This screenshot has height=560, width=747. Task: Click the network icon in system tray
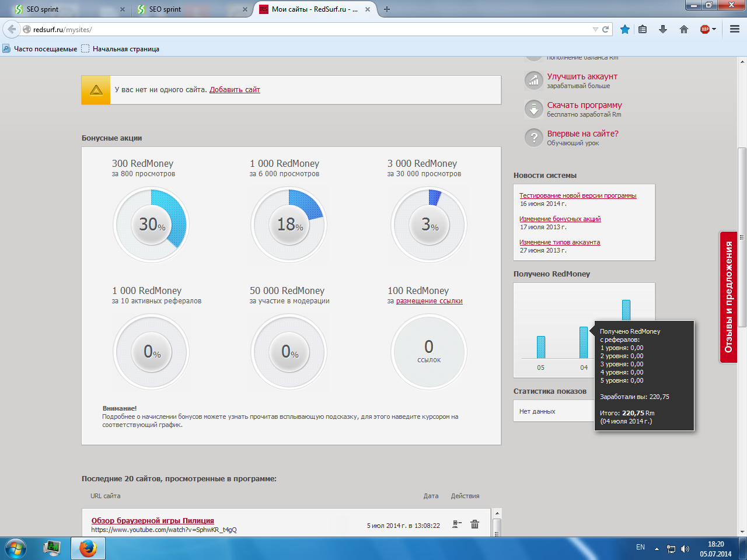tap(671, 549)
